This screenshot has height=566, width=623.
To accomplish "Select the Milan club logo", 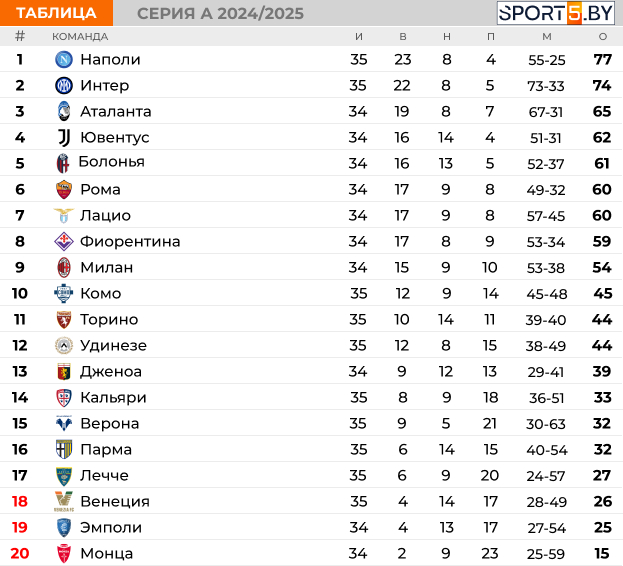I will tap(64, 267).
